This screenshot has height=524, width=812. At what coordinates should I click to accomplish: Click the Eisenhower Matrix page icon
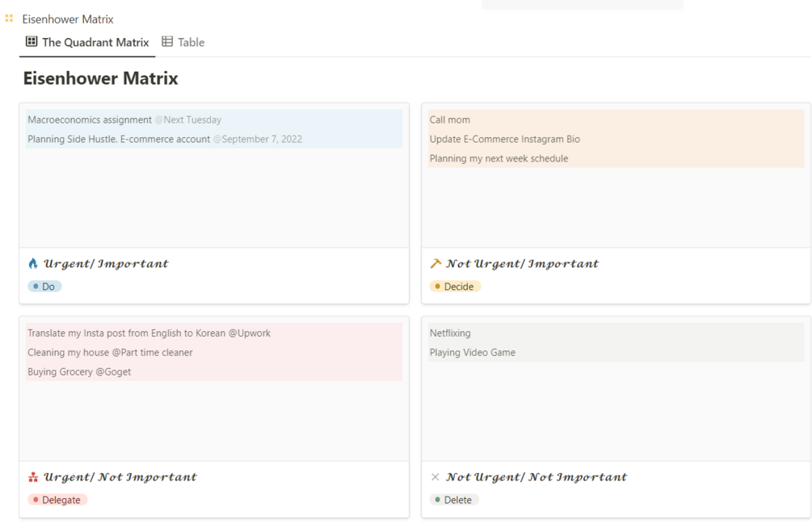[x=10, y=18]
